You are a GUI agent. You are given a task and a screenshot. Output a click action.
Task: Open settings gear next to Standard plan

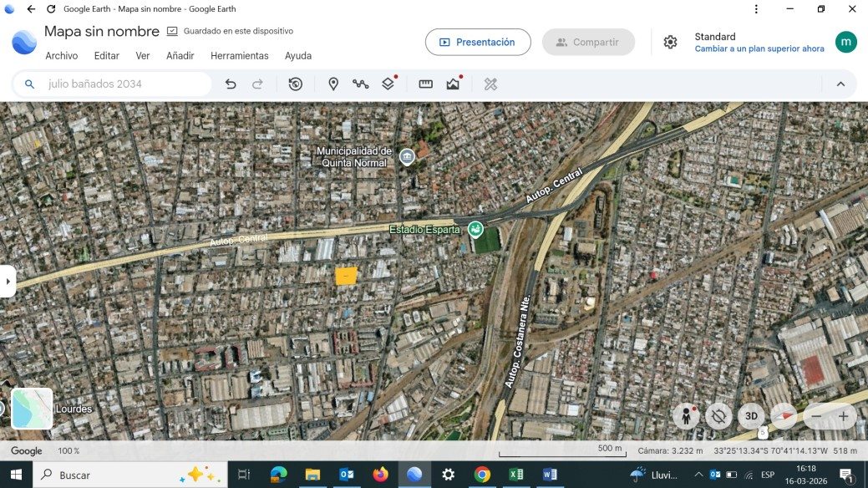(670, 42)
